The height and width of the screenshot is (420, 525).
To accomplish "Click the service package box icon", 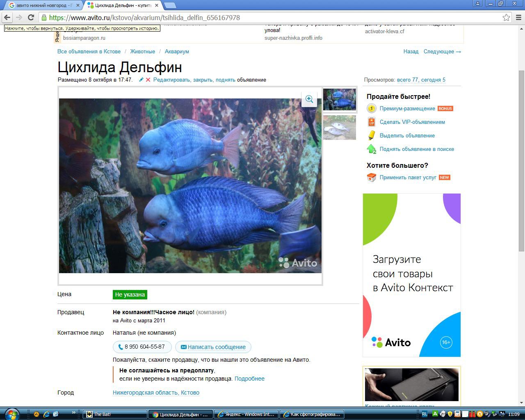I will (x=371, y=177).
